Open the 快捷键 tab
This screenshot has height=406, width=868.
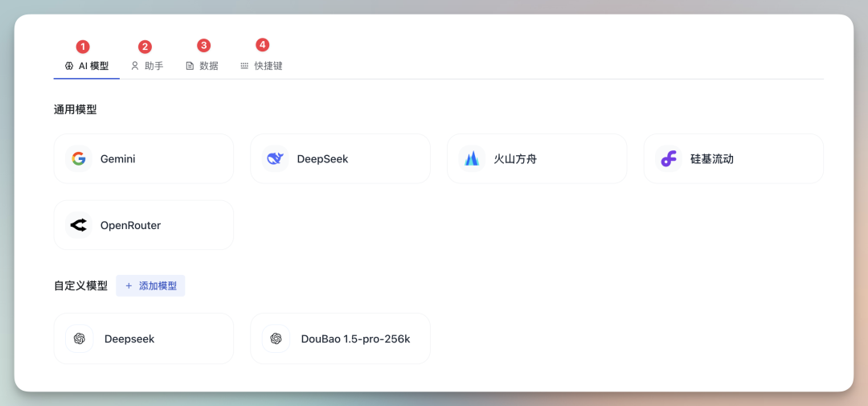261,66
